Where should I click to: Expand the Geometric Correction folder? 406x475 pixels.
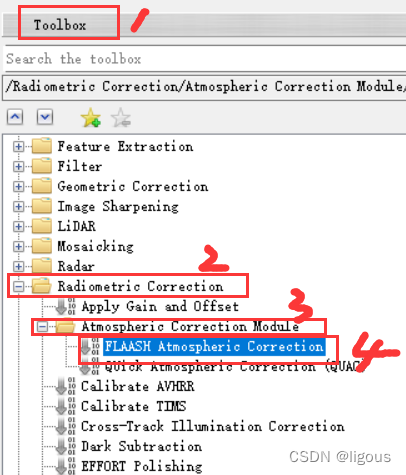point(19,186)
